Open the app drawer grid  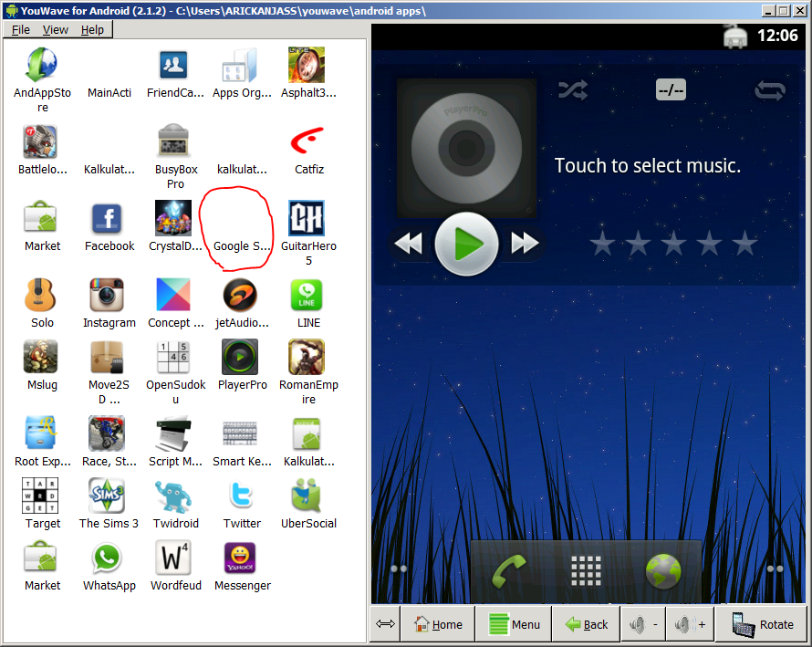587,569
